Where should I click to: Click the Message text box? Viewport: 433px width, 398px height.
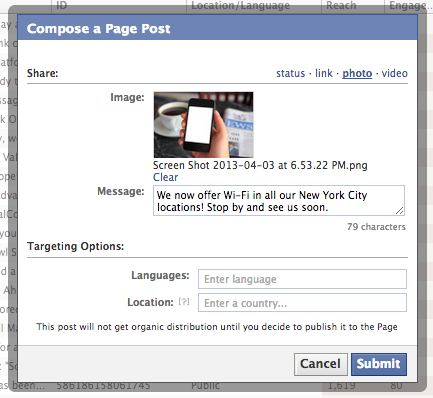279,201
